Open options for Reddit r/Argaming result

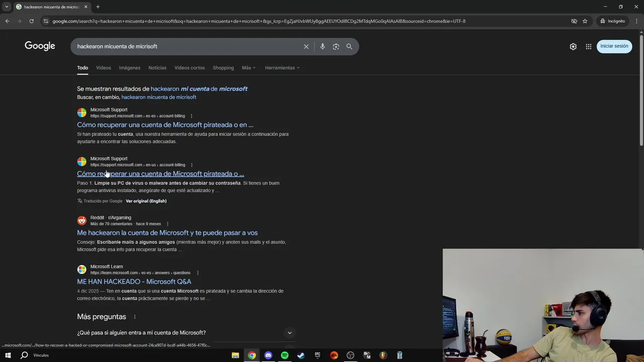(x=168, y=224)
